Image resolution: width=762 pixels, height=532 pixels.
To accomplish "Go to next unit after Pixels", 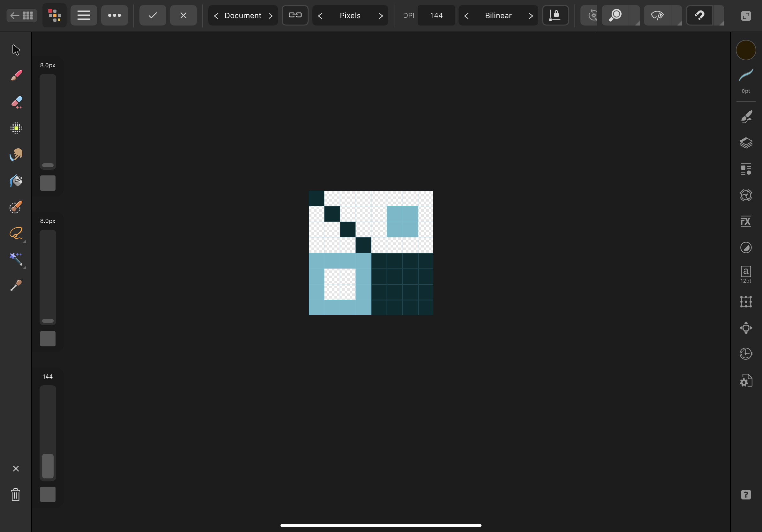I will [x=381, y=16].
